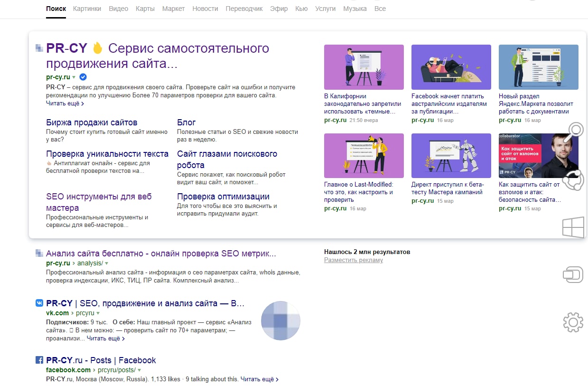Viewport: 588px width, 386px height.
Task: Open headline В Калифорнии законодательно запретили
Action: 363,104
